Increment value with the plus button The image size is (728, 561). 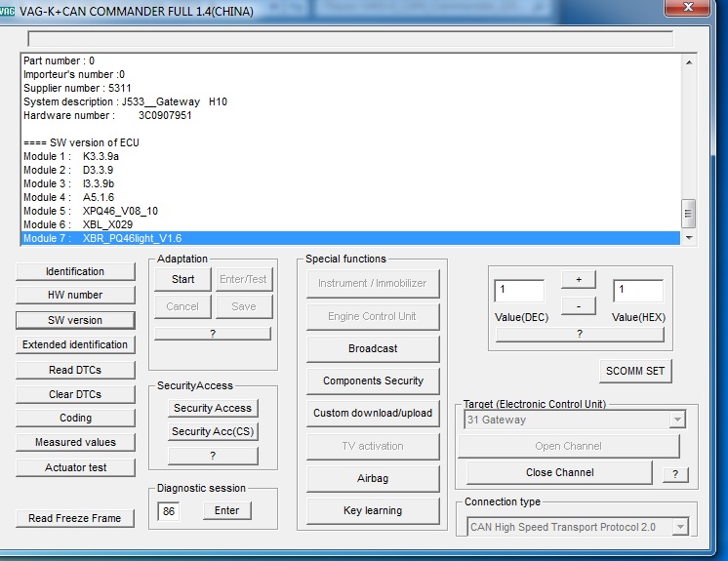578,280
